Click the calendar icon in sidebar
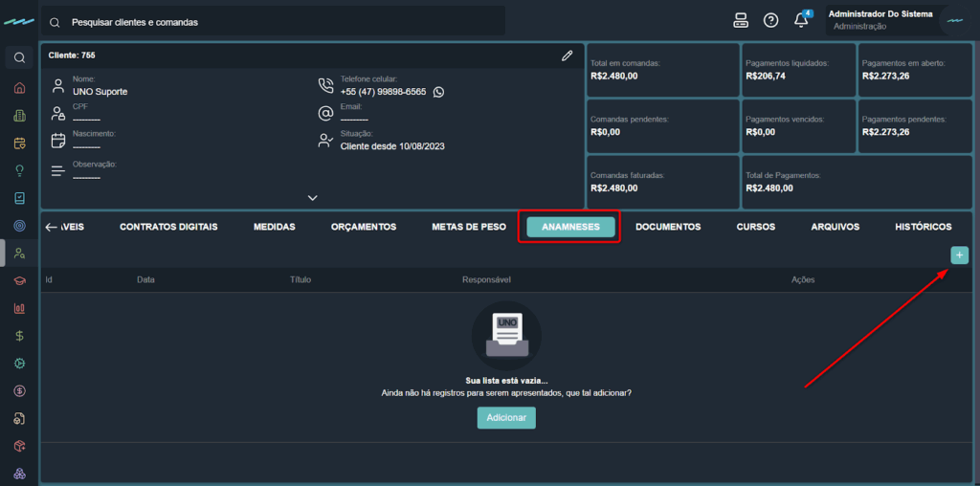Screen dimensions: 980x486 tap(19, 144)
